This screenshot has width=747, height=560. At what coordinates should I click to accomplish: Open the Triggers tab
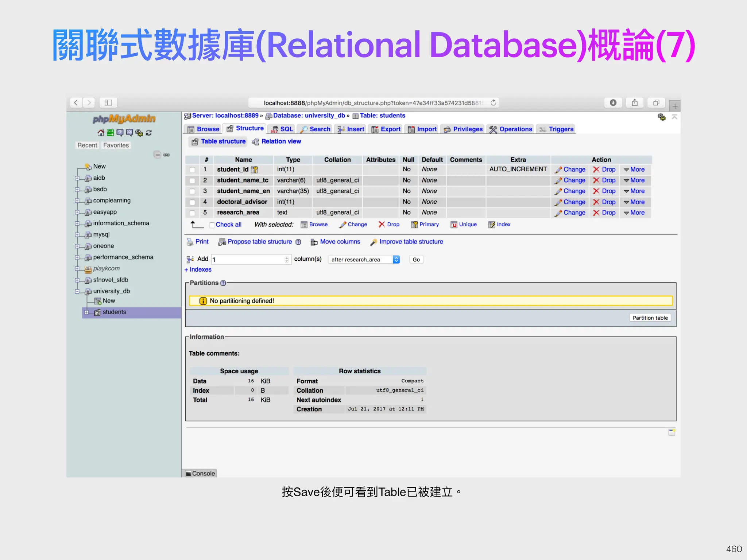click(x=557, y=129)
